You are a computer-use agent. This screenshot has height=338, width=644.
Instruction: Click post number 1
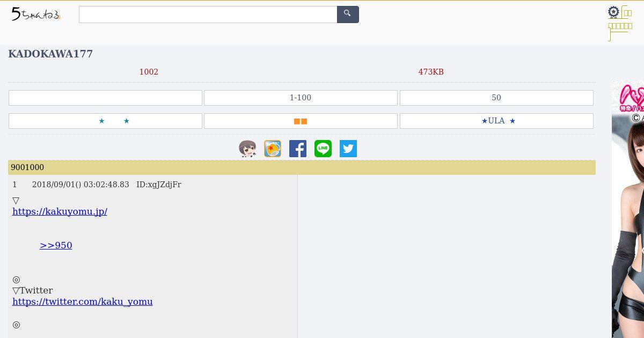click(x=14, y=185)
